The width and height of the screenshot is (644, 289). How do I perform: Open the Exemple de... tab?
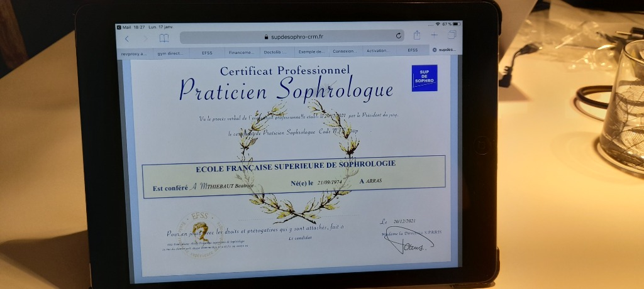[311, 52]
